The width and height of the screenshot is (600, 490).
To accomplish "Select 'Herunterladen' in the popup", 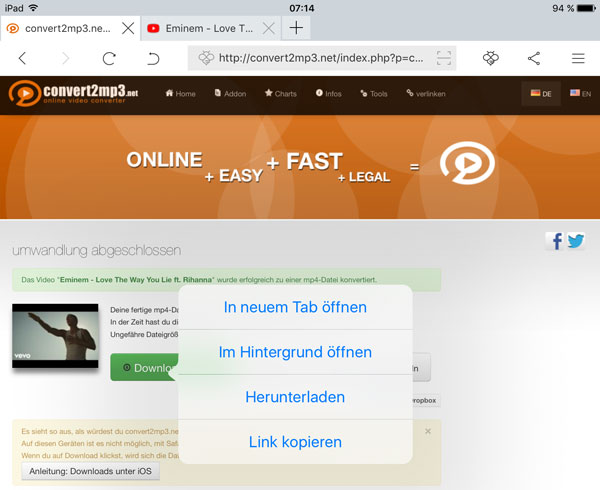I will pyautogui.click(x=295, y=397).
